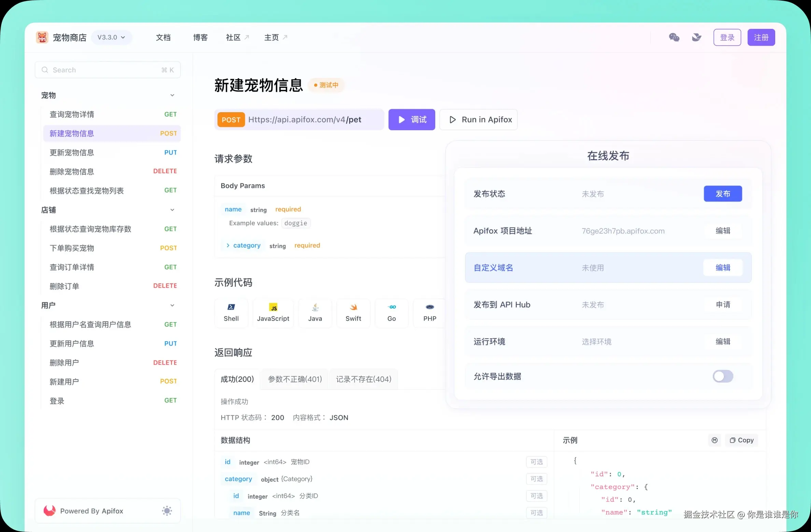Select the PHP code example
The image size is (811, 532).
[429, 313]
